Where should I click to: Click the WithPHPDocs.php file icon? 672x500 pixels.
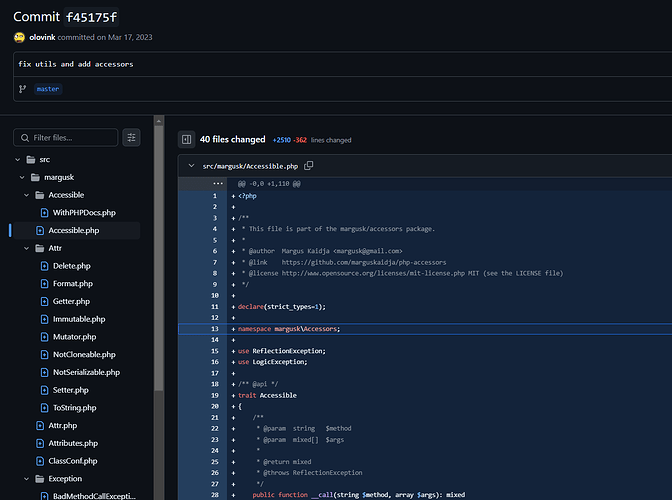click(x=44, y=212)
